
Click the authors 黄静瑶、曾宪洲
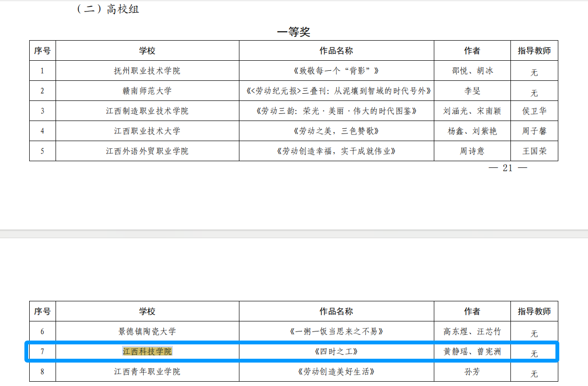(472, 352)
